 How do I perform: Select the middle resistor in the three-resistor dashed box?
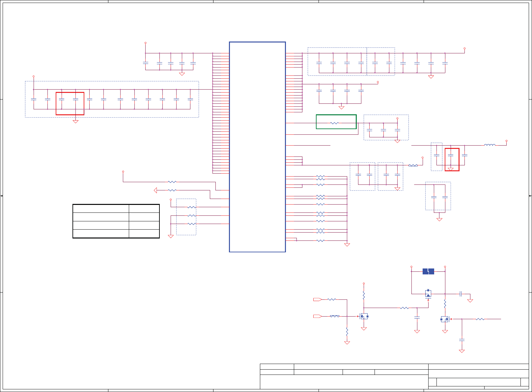click(192, 215)
